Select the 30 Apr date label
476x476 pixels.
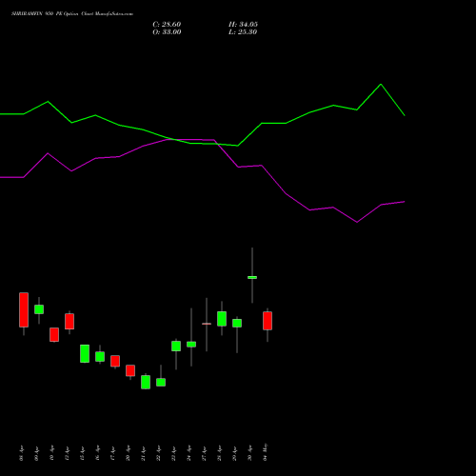coord(249,453)
